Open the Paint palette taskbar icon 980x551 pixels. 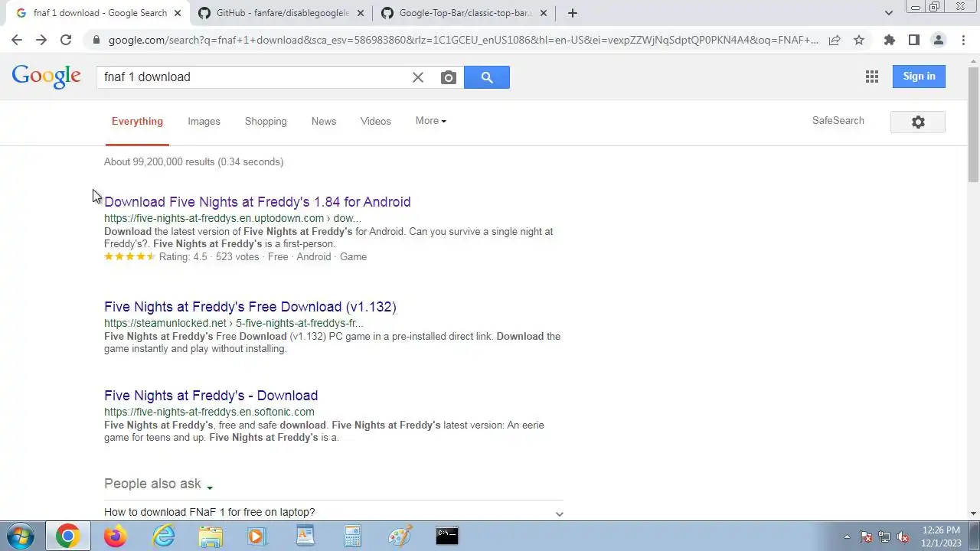tap(400, 536)
